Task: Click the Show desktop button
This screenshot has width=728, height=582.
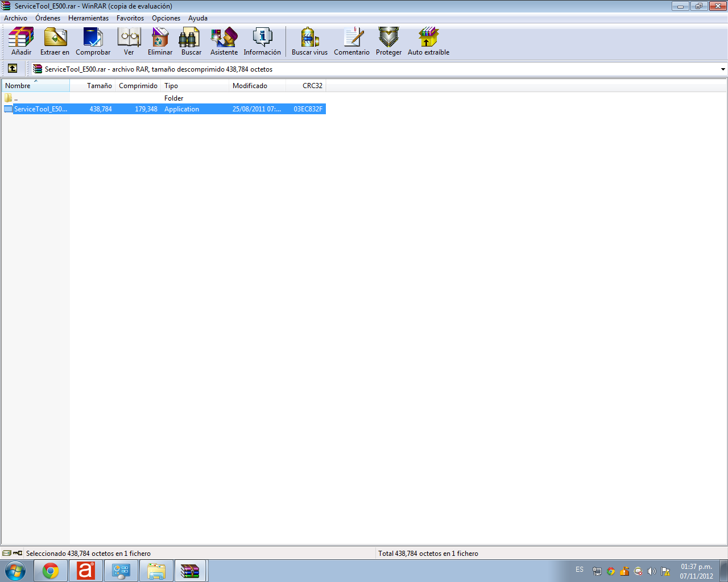Action: (x=723, y=571)
